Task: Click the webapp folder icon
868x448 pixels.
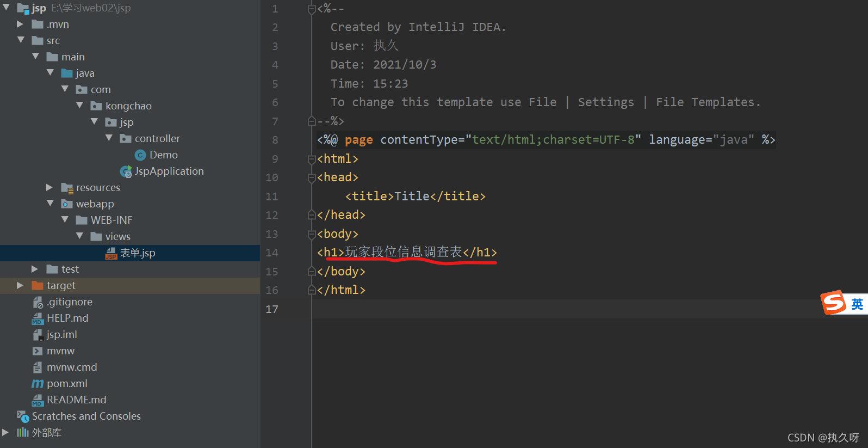Action: click(67, 204)
